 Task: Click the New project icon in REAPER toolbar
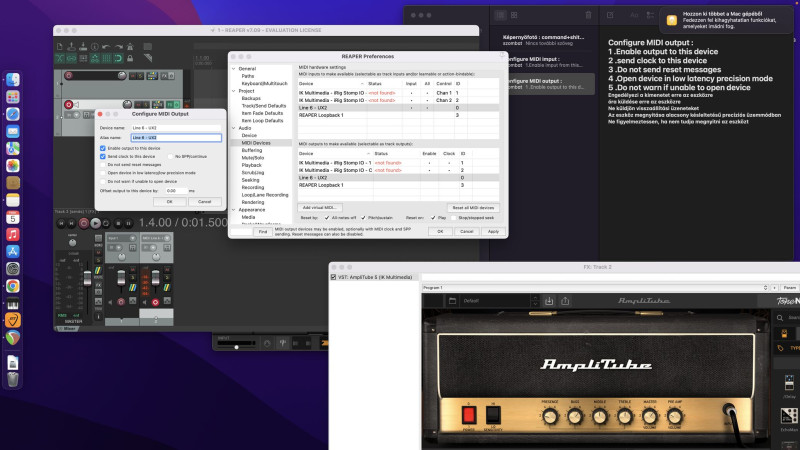(x=60, y=46)
